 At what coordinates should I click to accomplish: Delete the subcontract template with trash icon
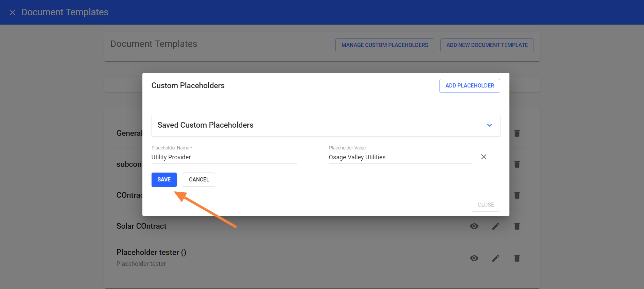coord(517,164)
